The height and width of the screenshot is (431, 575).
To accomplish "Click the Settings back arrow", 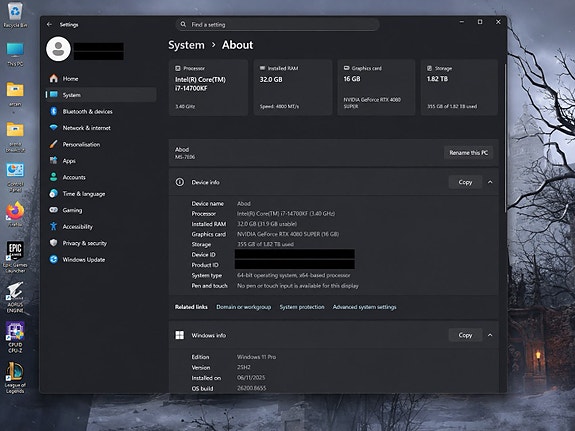I will tap(49, 25).
